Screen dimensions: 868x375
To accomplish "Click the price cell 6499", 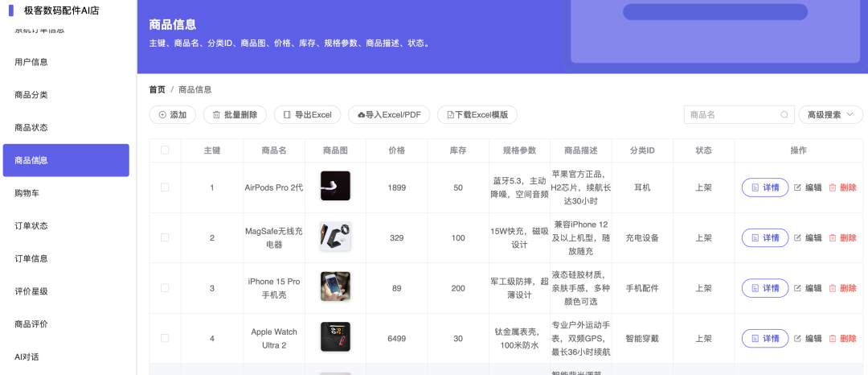I will 397,339.
